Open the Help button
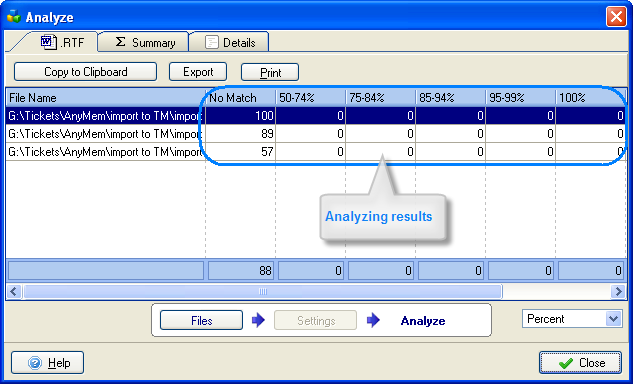 pos(48,363)
